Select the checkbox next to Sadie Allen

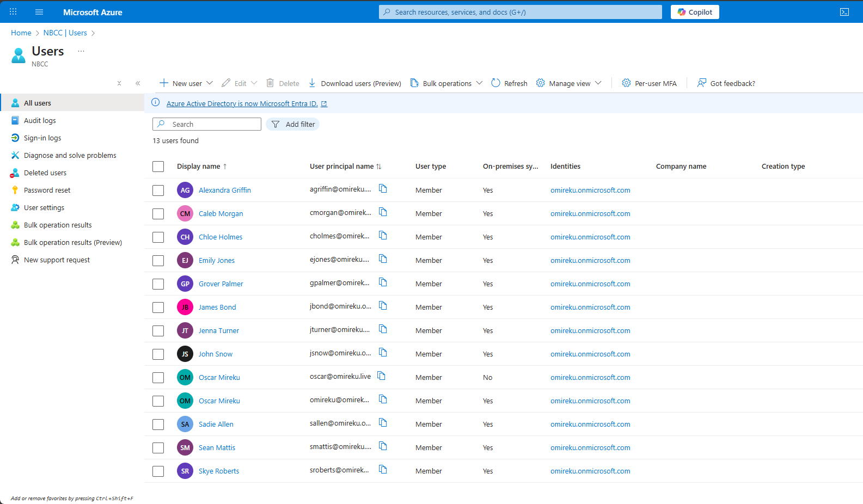(158, 425)
